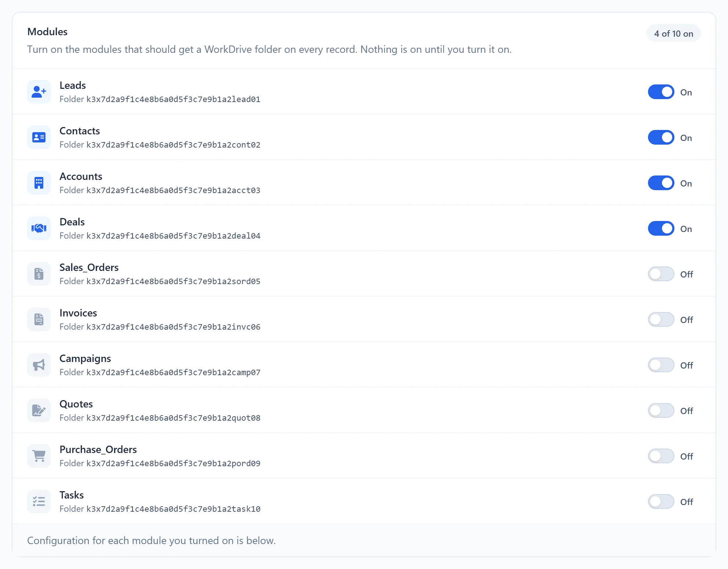Click the Invoices module title

(78, 313)
